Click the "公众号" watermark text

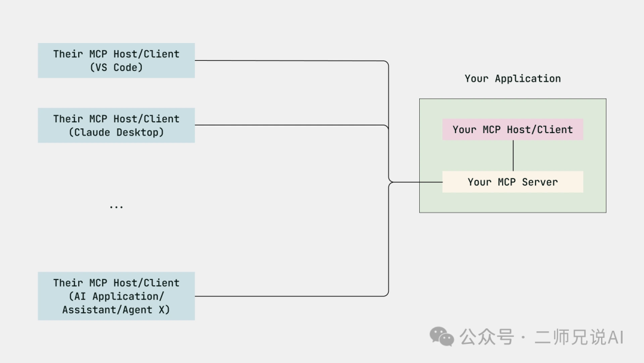pyautogui.click(x=486, y=337)
